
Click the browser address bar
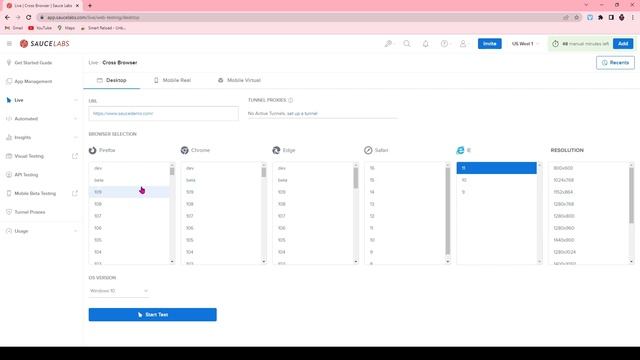point(300,18)
